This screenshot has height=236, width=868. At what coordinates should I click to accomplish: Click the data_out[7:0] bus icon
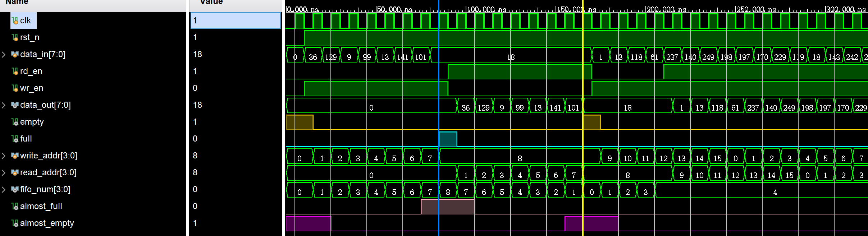click(15, 105)
